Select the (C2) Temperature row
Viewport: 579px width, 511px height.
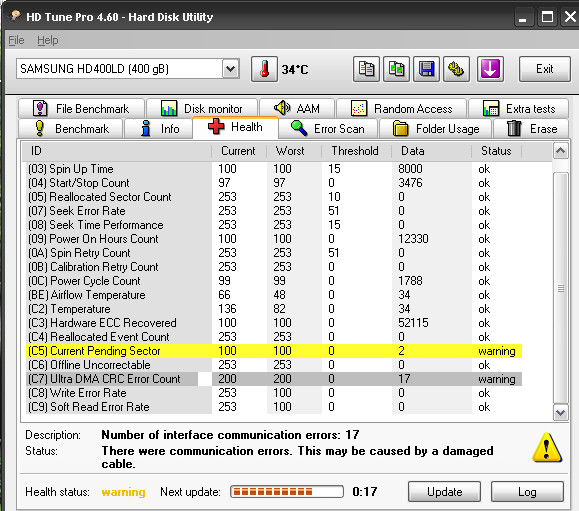pyautogui.click(x=275, y=309)
